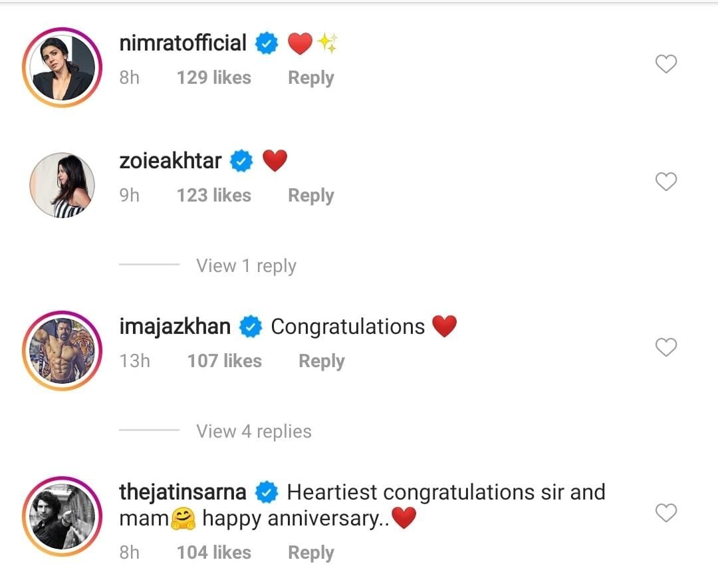This screenshot has width=718, height=588.
Task: Expand "View 1 reply" under zoieakhtar
Action: tap(246, 266)
